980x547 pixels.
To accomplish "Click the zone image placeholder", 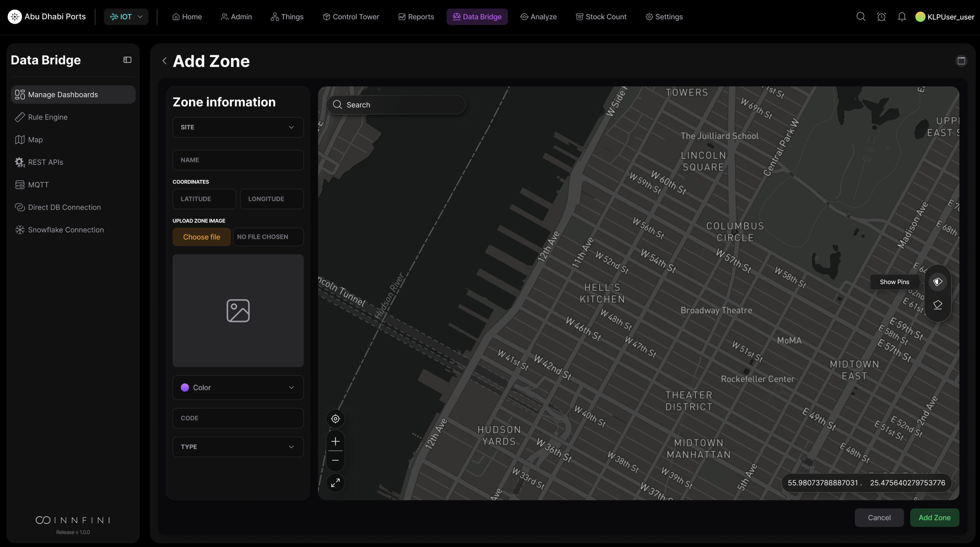I will click(238, 310).
